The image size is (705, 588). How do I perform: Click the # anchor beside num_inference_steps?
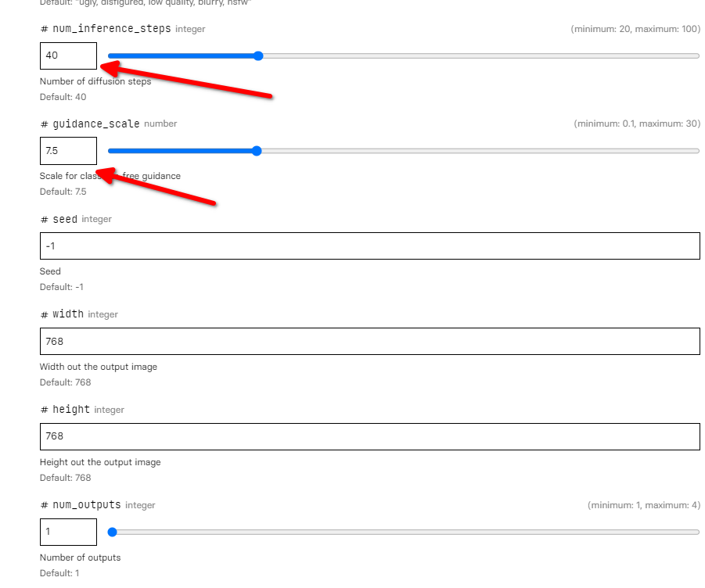coord(44,28)
